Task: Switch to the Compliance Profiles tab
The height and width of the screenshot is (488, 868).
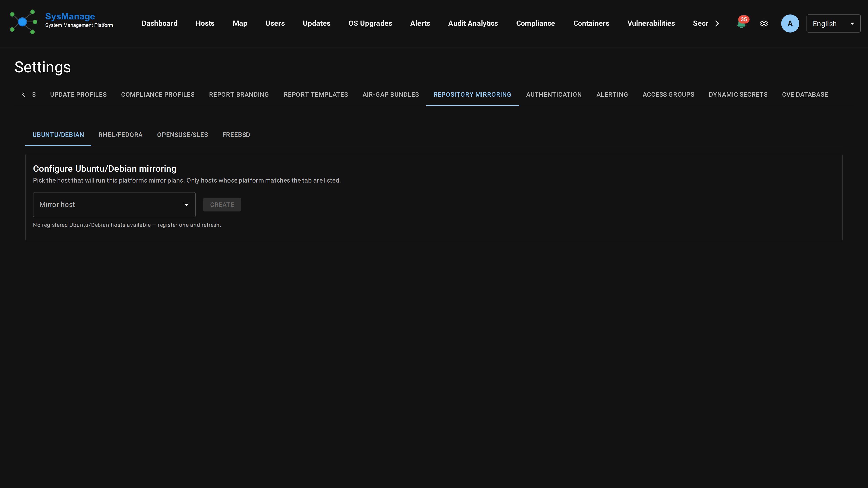Action: coord(158,95)
